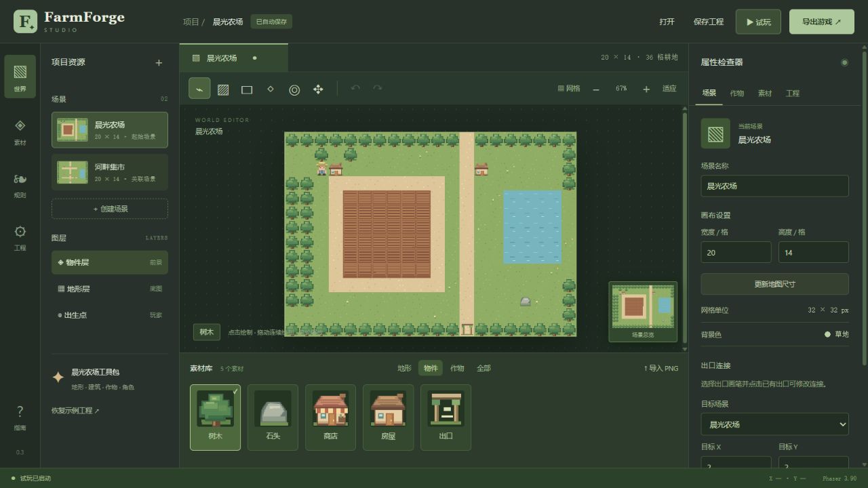Zoom in with the plus button
The width and height of the screenshot is (868, 488).
646,89
